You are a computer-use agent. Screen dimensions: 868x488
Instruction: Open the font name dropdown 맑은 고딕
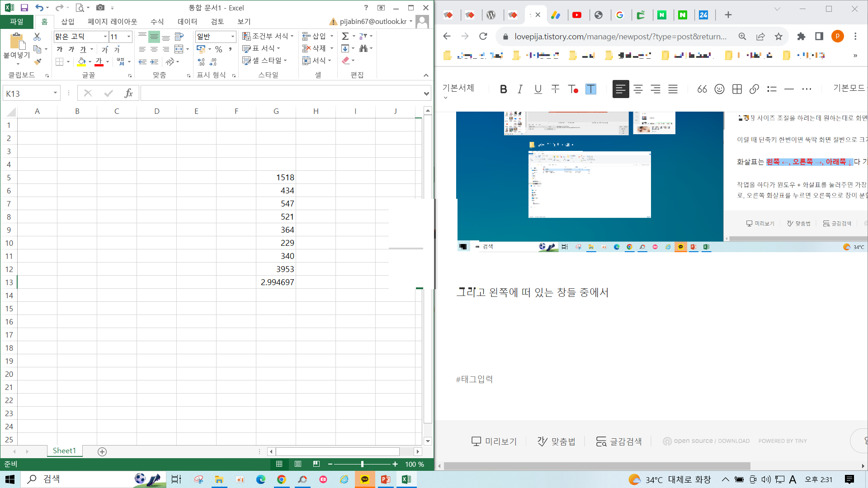point(105,37)
